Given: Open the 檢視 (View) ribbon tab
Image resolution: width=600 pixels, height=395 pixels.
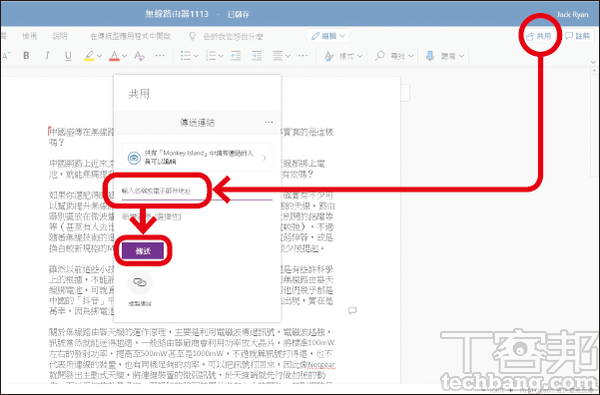Looking at the screenshot, I should point(29,36).
